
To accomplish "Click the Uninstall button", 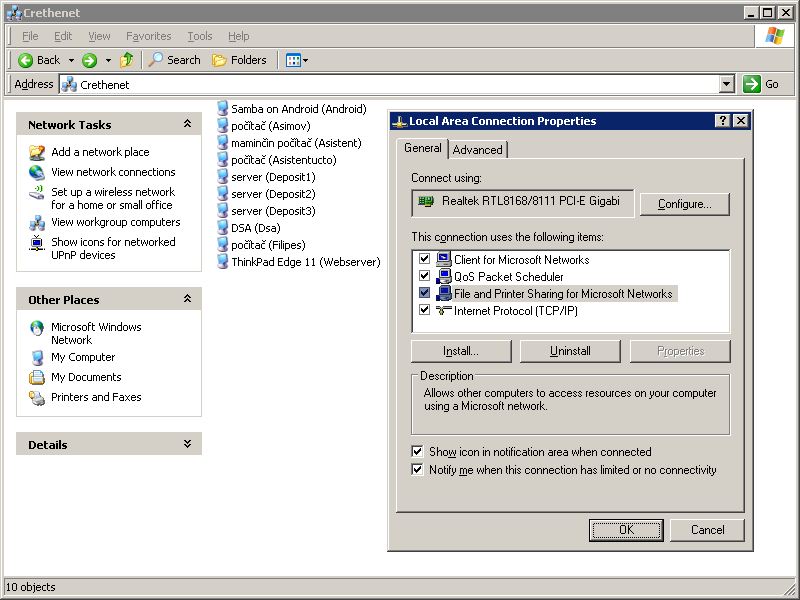I will click(570, 351).
